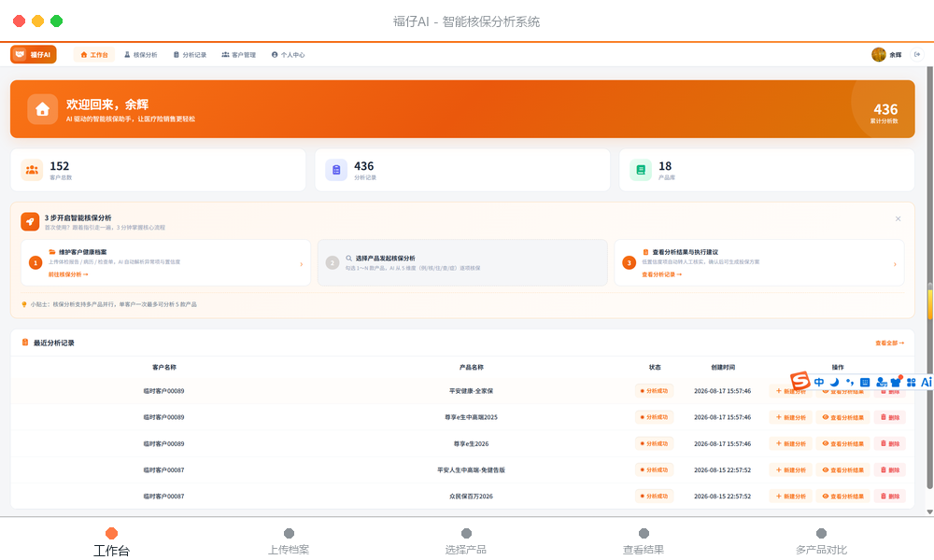934x560 pixels.
Task: Click the rocket icon of guide panel
Action: click(x=30, y=221)
